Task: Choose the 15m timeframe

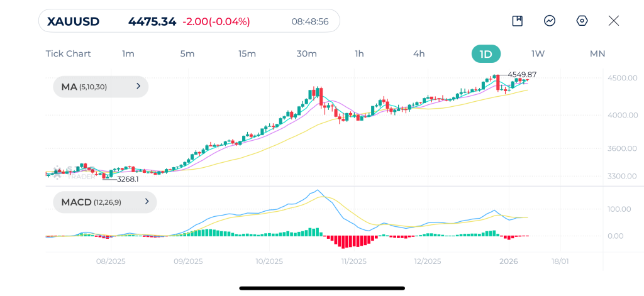Action: [x=247, y=54]
